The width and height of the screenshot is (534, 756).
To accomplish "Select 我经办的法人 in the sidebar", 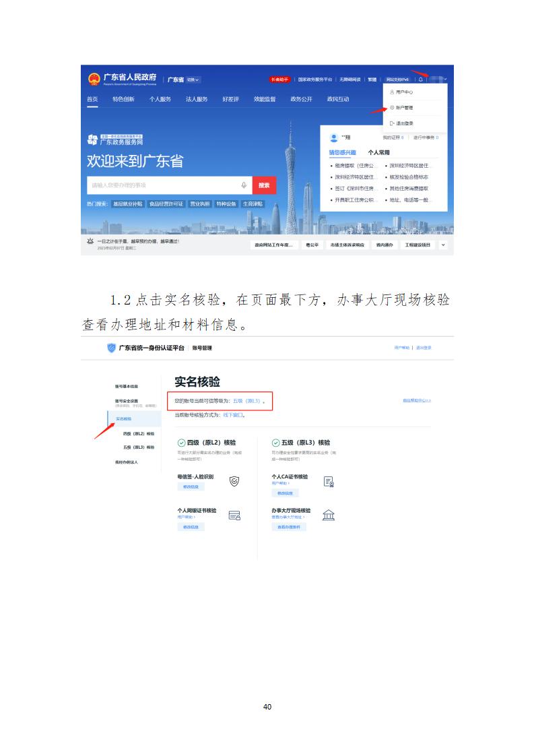I will pos(127,462).
